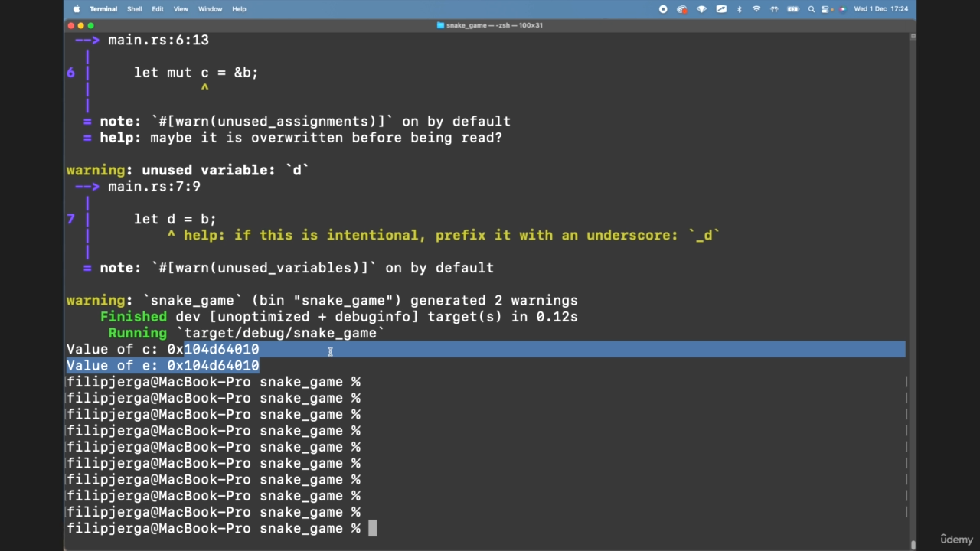Open the Shell menu

pyautogui.click(x=134, y=9)
